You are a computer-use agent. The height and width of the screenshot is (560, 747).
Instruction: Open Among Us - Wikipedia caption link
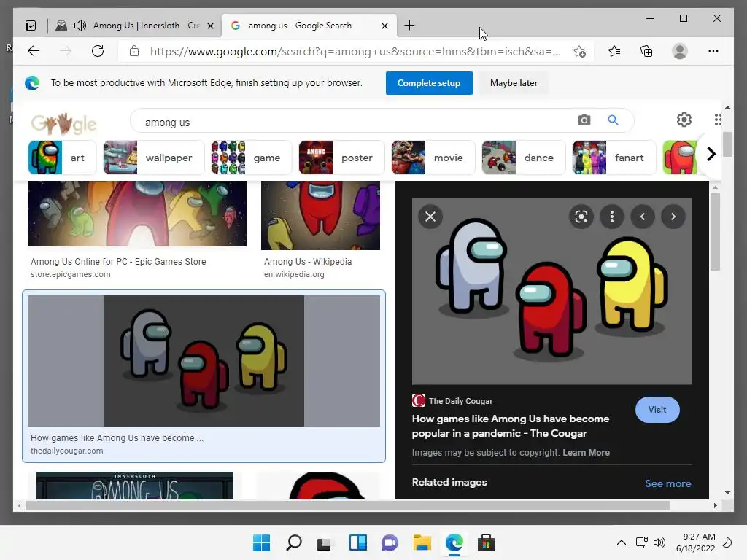(308, 262)
